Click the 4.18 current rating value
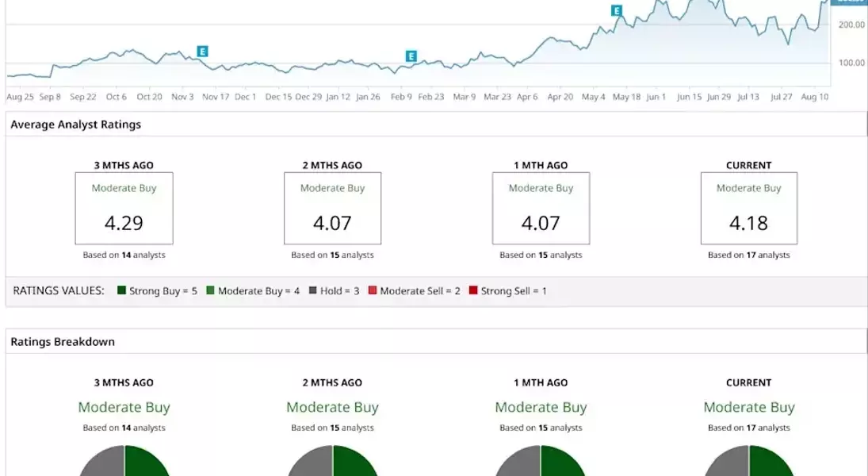Image resolution: width=868 pixels, height=476 pixels. pyautogui.click(x=749, y=223)
